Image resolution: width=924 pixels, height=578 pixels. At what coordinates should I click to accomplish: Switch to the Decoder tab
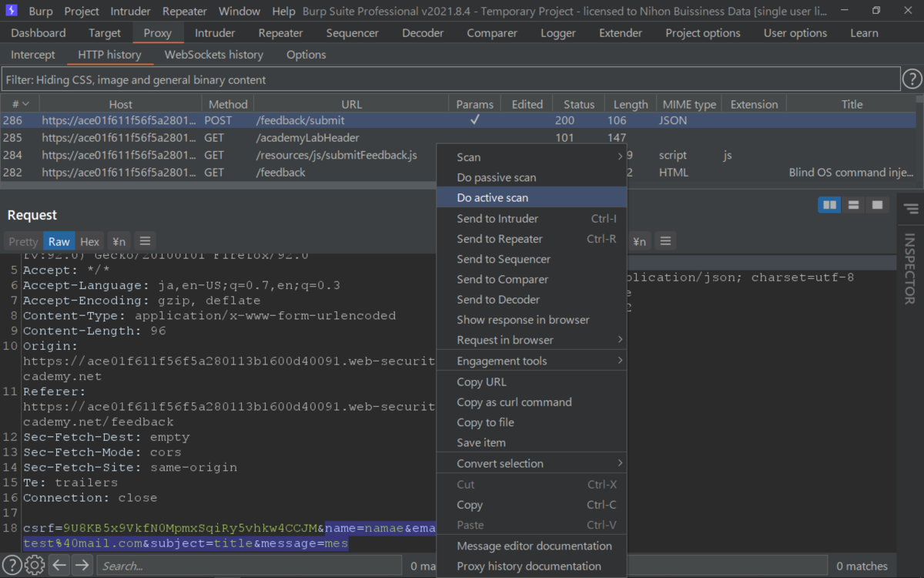pos(423,33)
